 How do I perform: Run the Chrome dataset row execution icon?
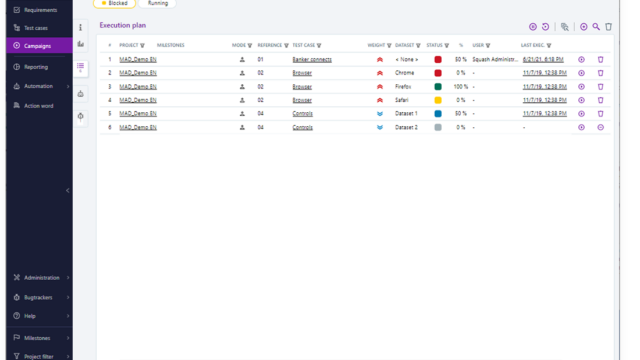pyautogui.click(x=581, y=73)
